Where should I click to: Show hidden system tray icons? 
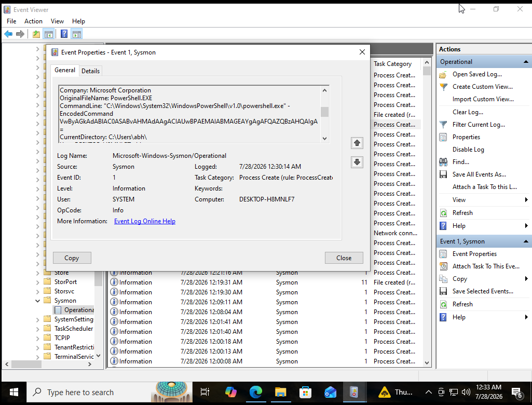429,392
